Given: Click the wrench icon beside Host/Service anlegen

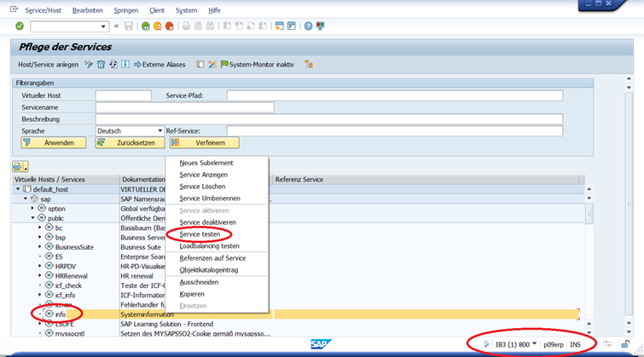Looking at the screenshot, I should click(x=89, y=65).
